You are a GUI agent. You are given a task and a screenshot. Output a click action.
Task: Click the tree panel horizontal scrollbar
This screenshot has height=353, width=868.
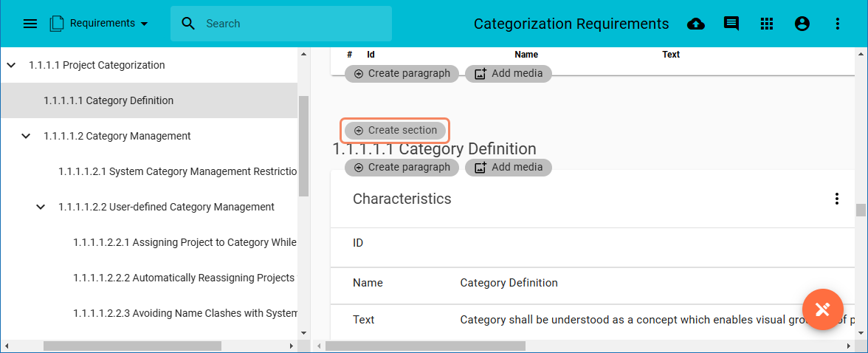(133, 346)
